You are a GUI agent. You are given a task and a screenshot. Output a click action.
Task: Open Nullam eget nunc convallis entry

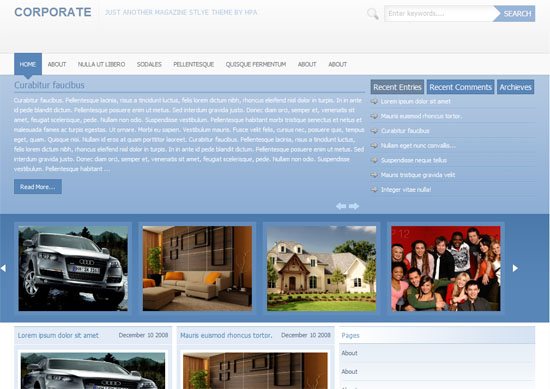[418, 146]
